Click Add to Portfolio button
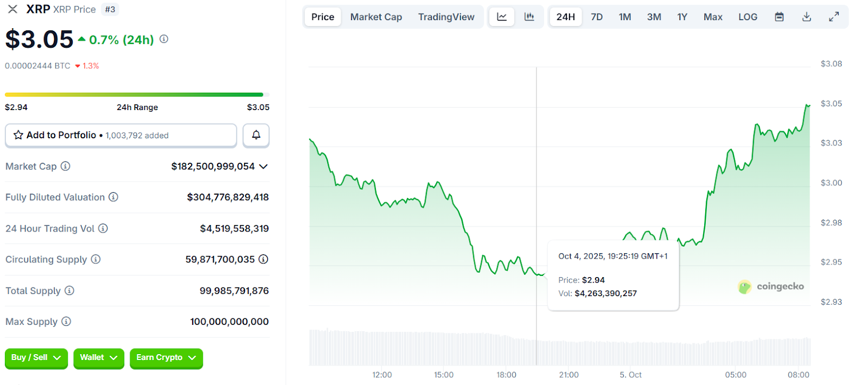The height and width of the screenshot is (385, 868). coord(120,135)
